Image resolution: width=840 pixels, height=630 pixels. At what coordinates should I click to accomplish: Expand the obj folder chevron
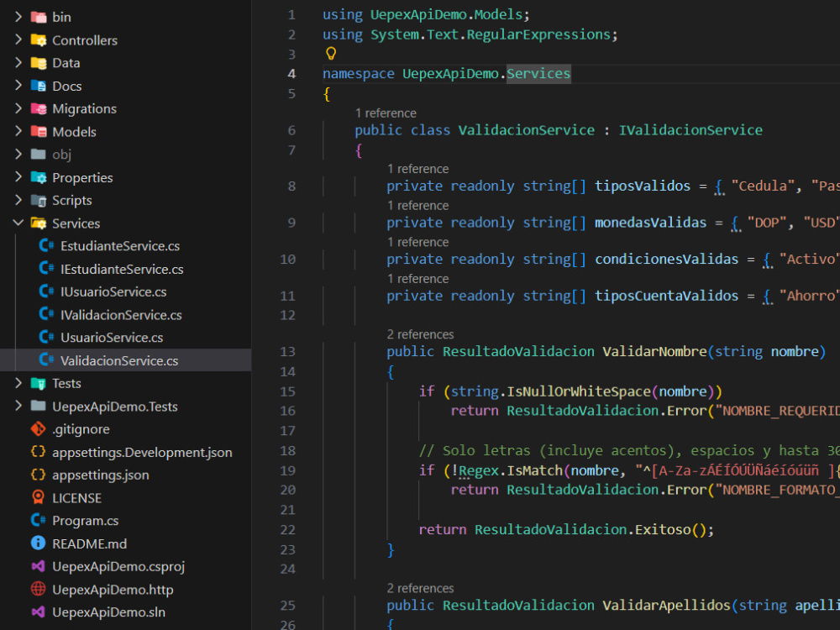coord(18,155)
